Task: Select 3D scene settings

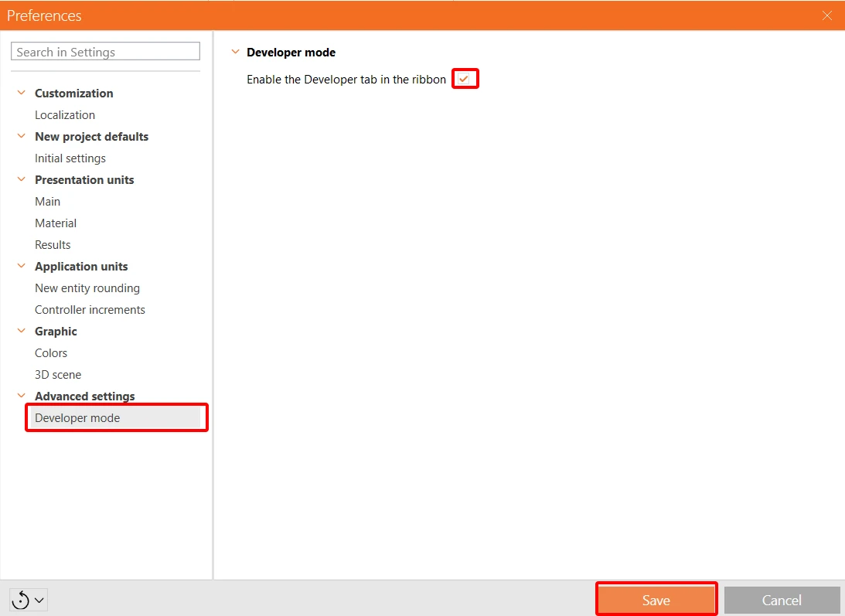Action: point(58,375)
